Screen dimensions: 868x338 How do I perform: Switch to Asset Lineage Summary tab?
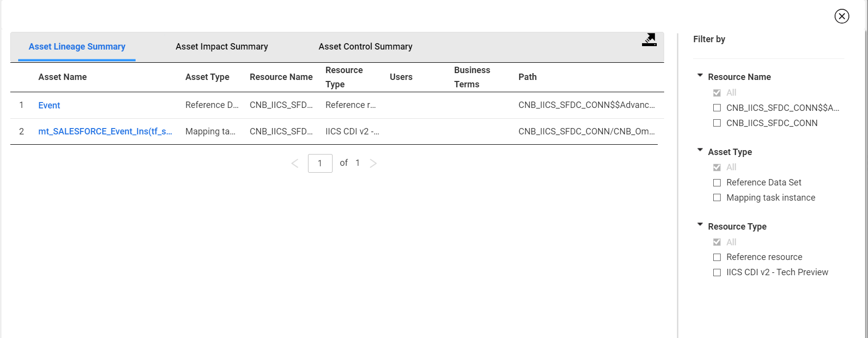point(77,47)
